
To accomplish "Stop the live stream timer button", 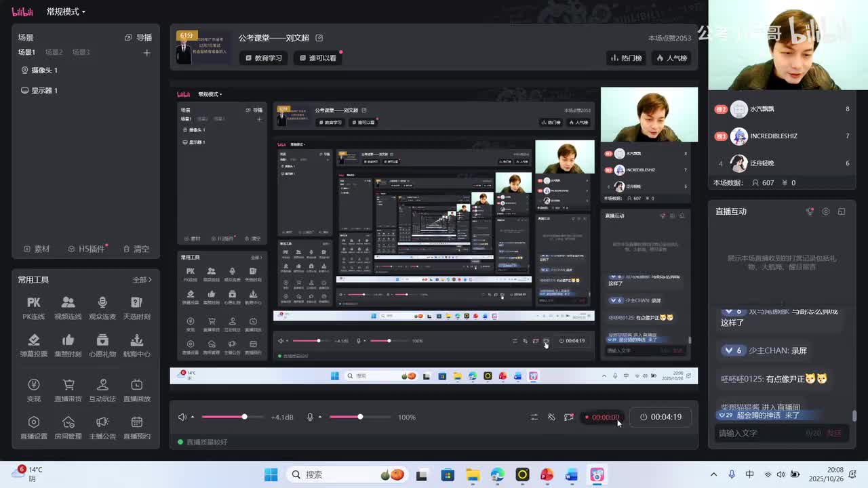I will pyautogui.click(x=660, y=417).
